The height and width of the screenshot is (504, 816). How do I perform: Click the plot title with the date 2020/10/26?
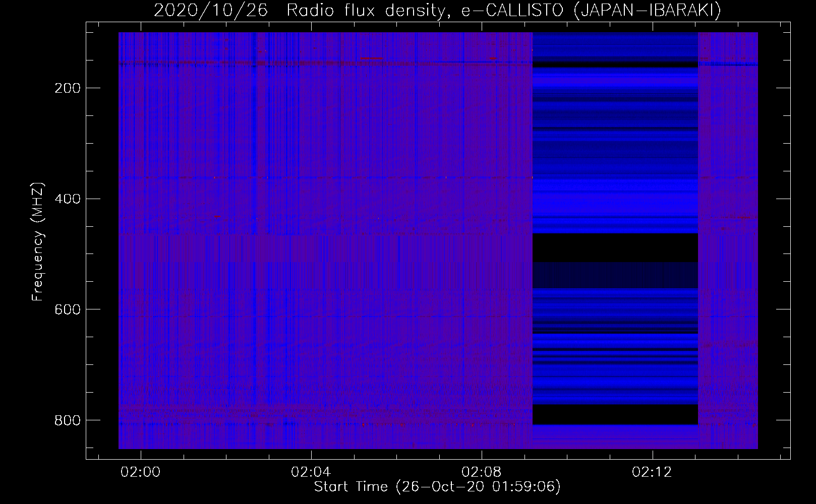point(437,11)
